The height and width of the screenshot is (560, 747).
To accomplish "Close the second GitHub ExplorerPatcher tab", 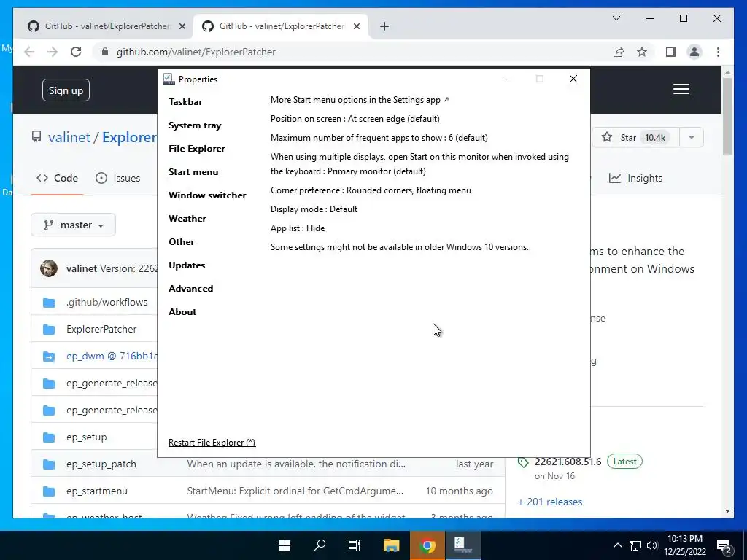I will [356, 27].
